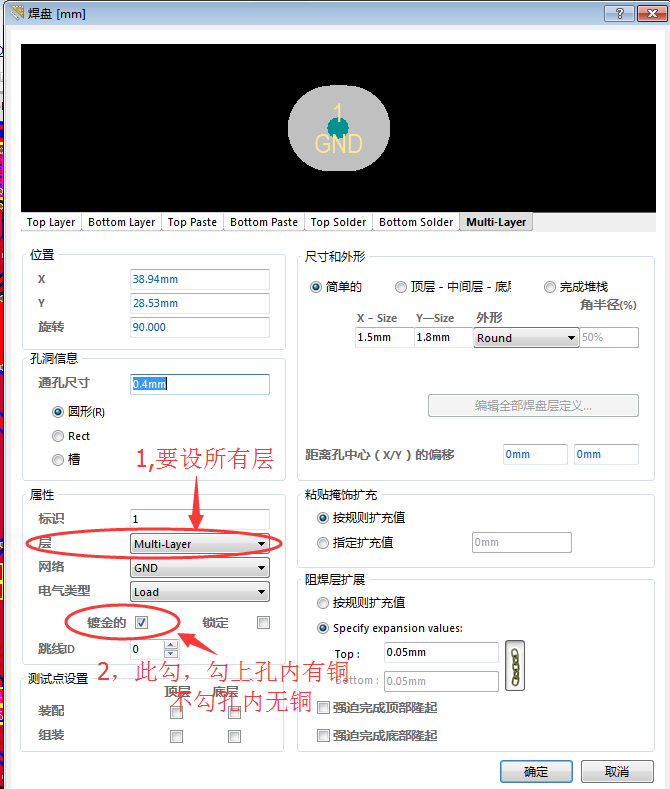Click the 取消 cancel button

point(617,772)
